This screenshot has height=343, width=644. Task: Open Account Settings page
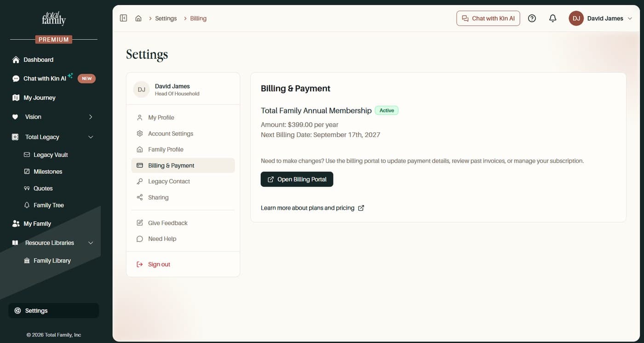183,133
